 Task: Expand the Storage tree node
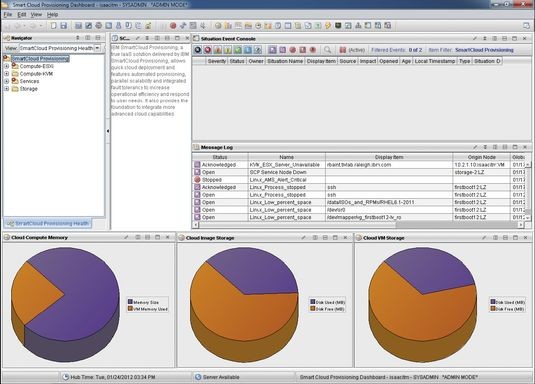pos(6,89)
